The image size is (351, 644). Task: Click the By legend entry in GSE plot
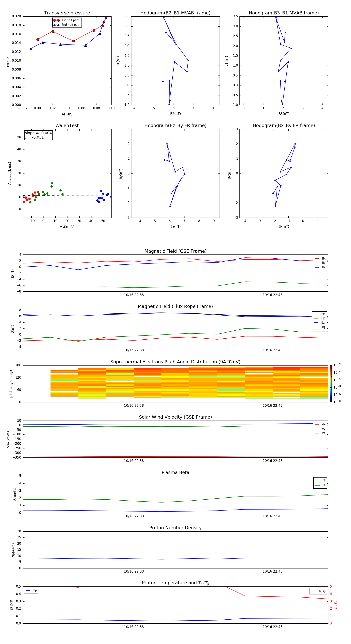(x=320, y=263)
